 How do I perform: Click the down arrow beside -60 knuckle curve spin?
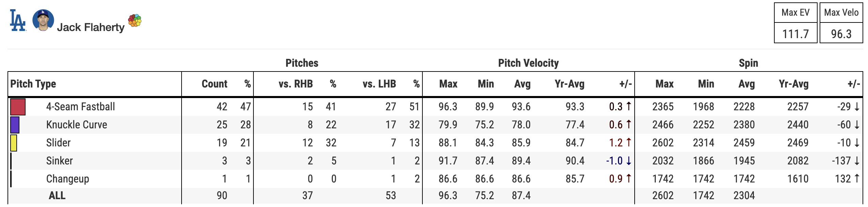pyautogui.click(x=857, y=125)
